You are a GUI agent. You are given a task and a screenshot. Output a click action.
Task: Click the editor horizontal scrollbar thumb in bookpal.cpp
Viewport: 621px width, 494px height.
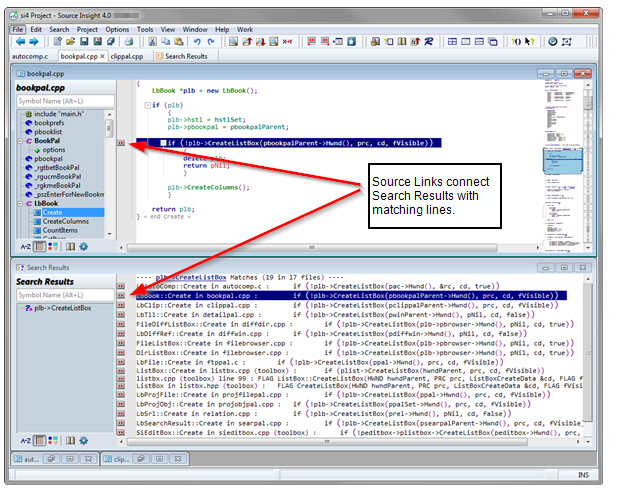312,248
